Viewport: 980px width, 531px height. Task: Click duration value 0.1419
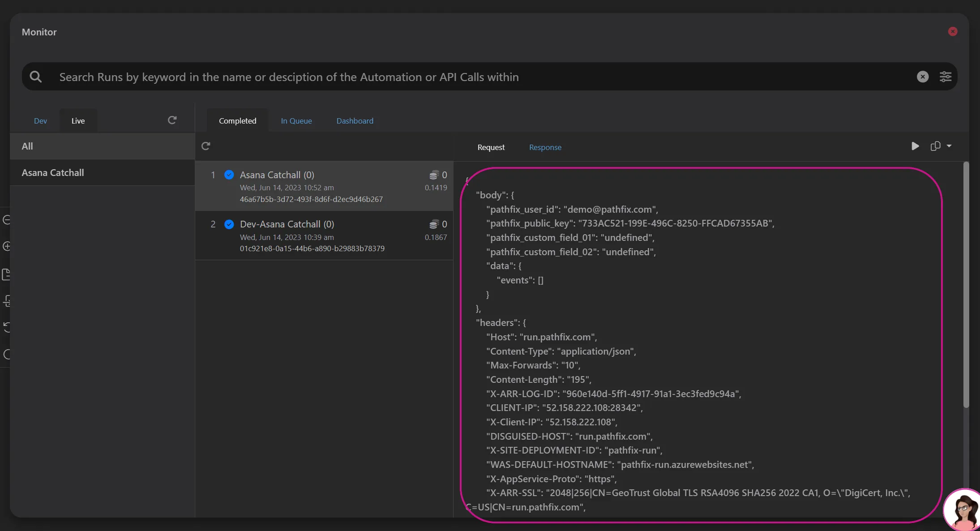(436, 188)
